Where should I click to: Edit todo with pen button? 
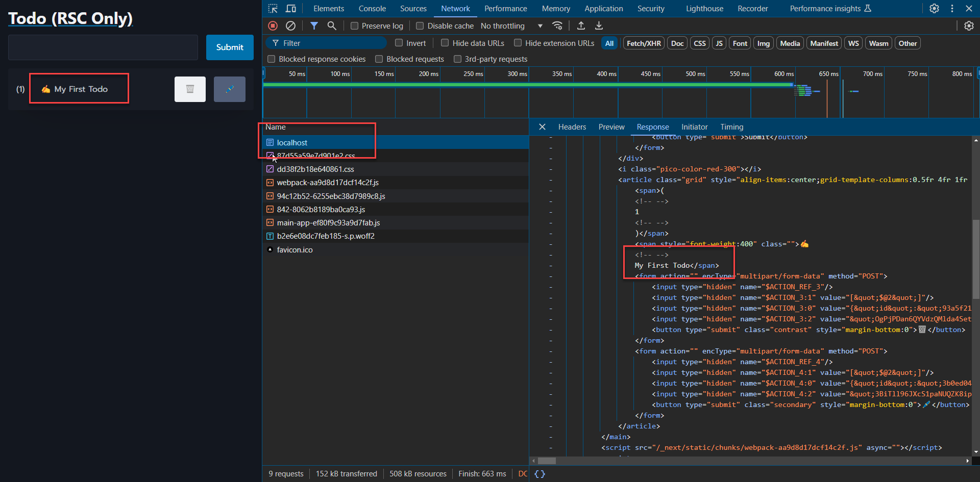click(x=230, y=89)
